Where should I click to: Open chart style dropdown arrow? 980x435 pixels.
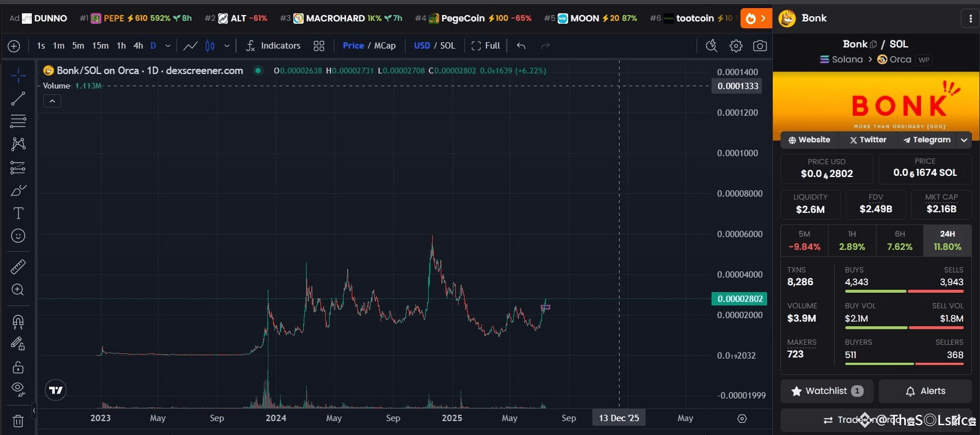click(x=227, y=46)
